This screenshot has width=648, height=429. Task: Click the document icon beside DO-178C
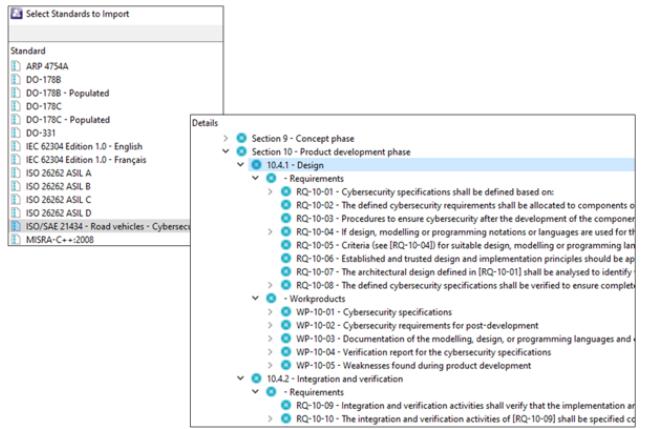[x=16, y=106]
